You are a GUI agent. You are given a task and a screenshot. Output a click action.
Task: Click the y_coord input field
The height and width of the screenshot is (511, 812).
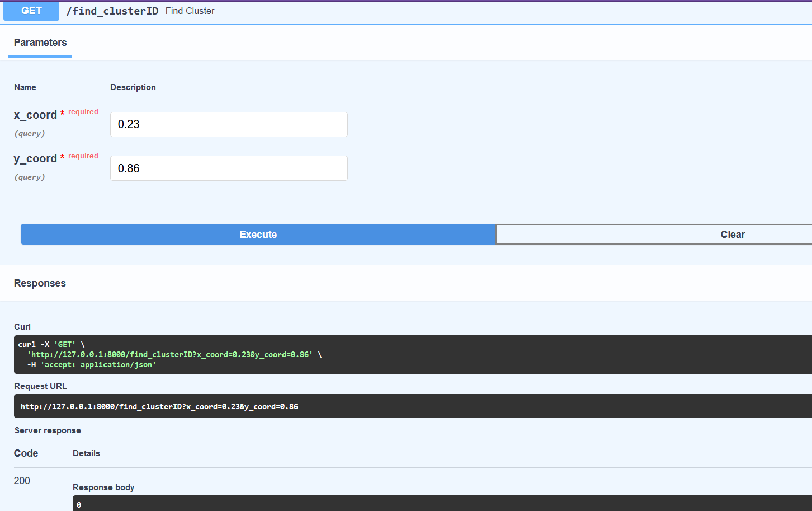(x=229, y=168)
